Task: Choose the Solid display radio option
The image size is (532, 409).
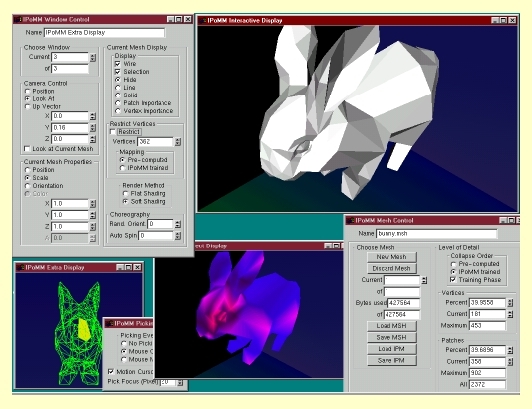Action: (118, 95)
